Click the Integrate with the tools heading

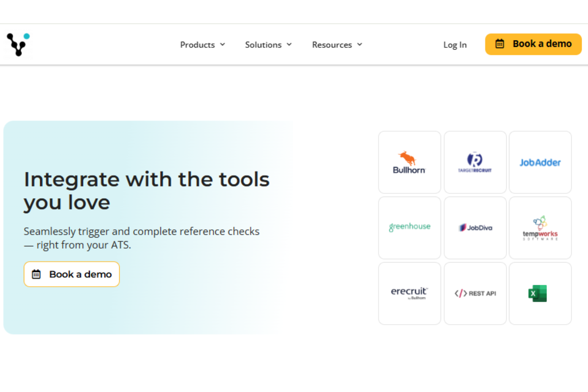click(147, 180)
